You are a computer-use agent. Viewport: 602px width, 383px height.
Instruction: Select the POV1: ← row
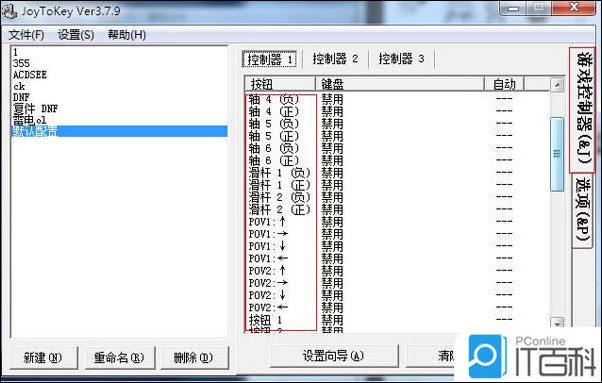pyautogui.click(x=397, y=259)
